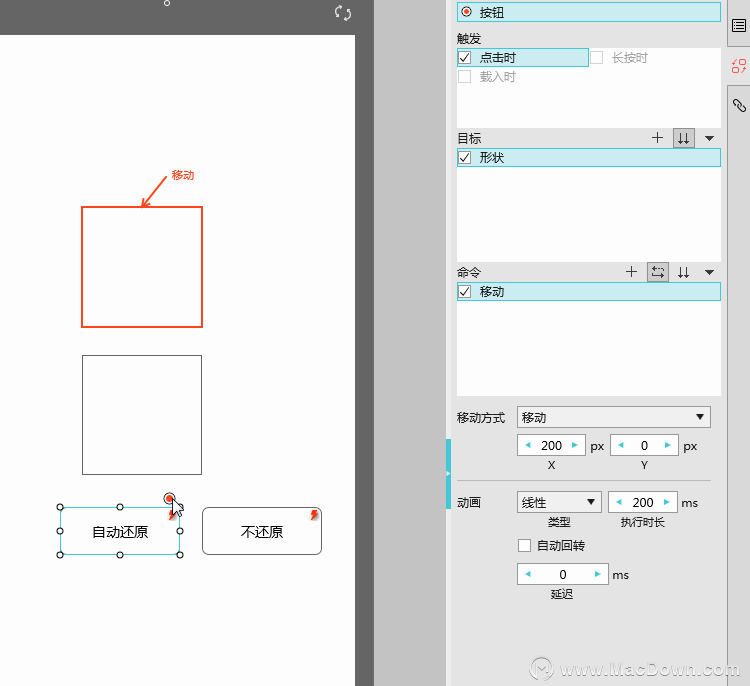Uncheck the 点击时 trigger checkbox
This screenshot has height=686, width=750.
click(x=464, y=58)
